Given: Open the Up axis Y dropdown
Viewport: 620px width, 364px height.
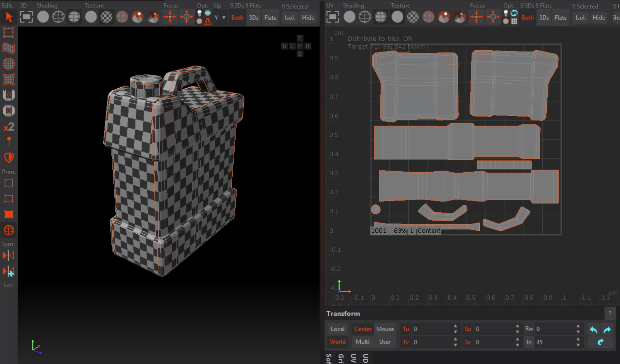Looking at the screenshot, I should [220, 18].
